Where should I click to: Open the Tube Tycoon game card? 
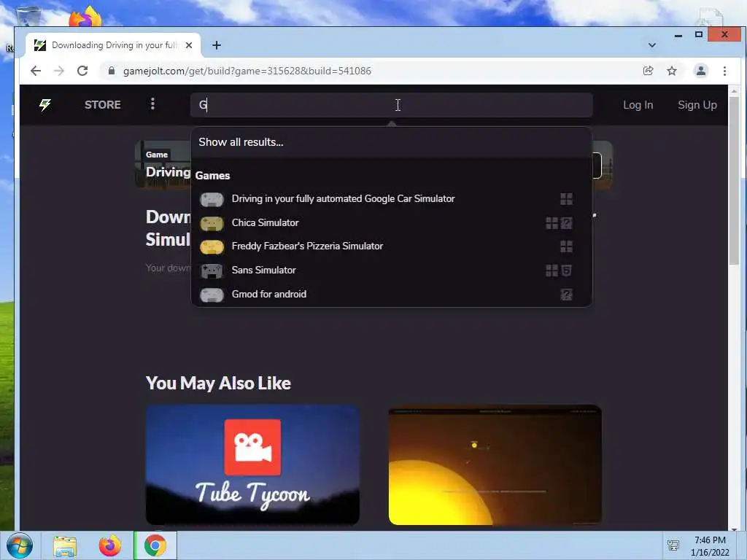[252, 464]
